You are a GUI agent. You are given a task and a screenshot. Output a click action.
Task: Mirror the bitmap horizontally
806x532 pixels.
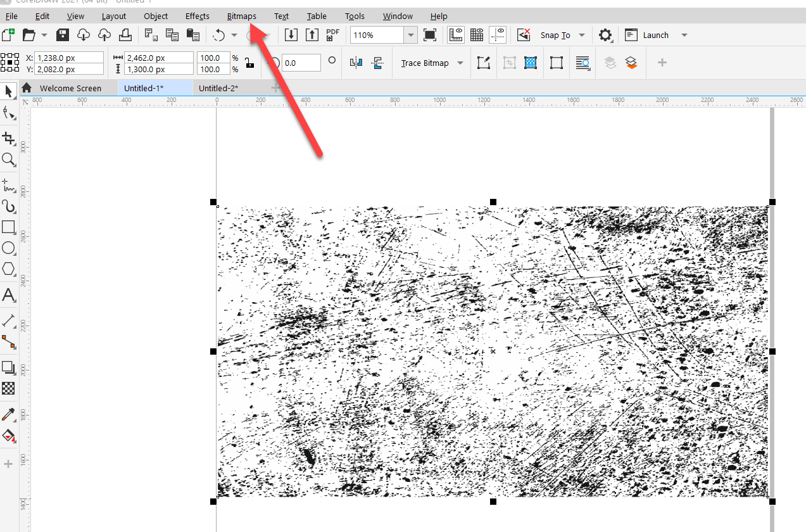click(x=356, y=63)
